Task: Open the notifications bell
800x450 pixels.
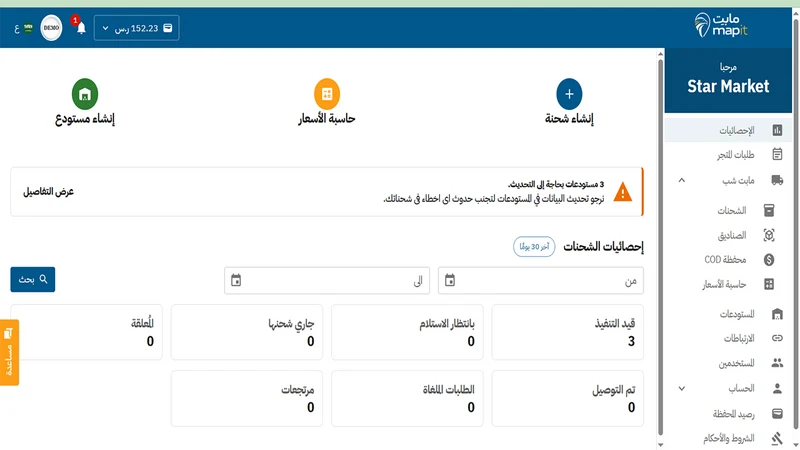Action: (x=81, y=28)
